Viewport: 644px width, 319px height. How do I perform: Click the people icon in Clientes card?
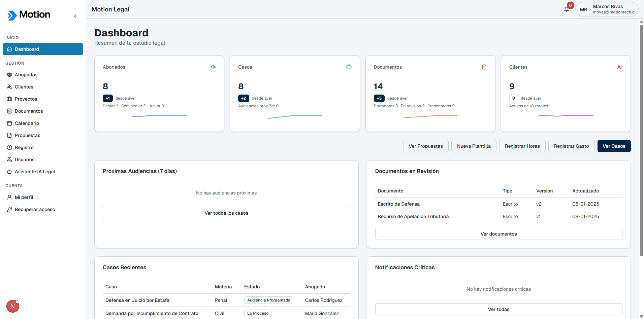[x=620, y=67]
